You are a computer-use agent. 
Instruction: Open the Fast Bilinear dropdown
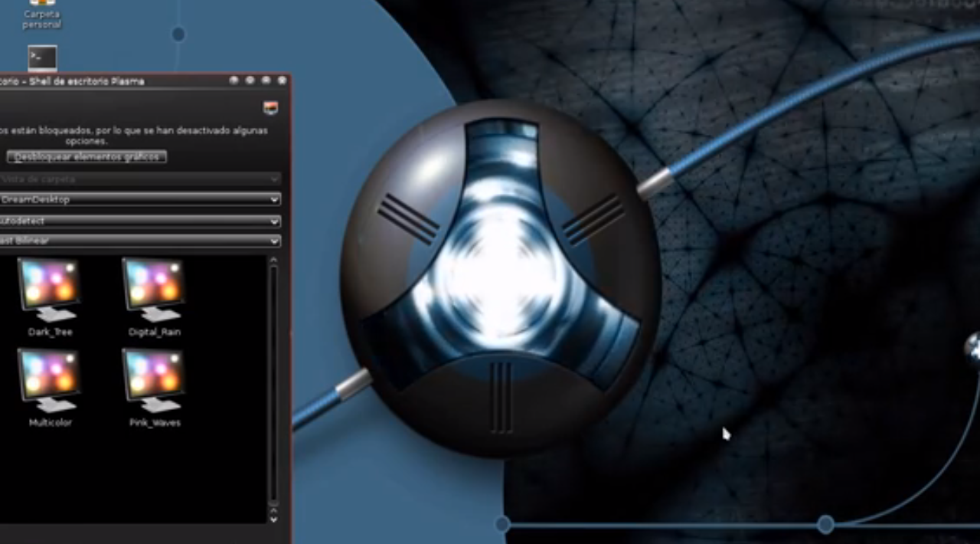(x=139, y=241)
